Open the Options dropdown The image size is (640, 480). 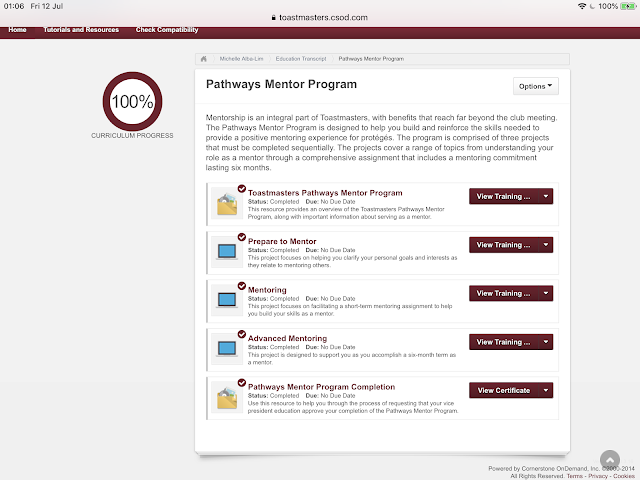pos(536,86)
